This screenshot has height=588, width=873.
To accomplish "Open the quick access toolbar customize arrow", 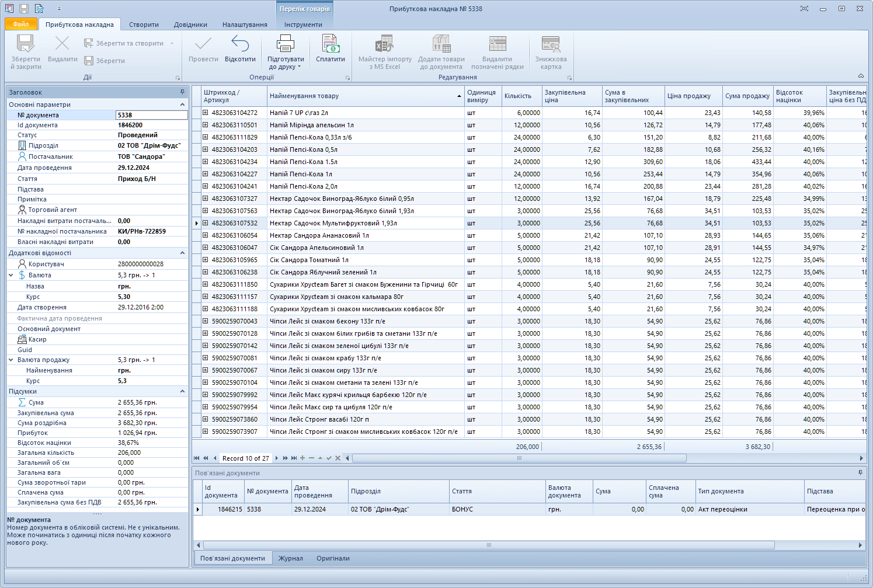I will 59,9.
